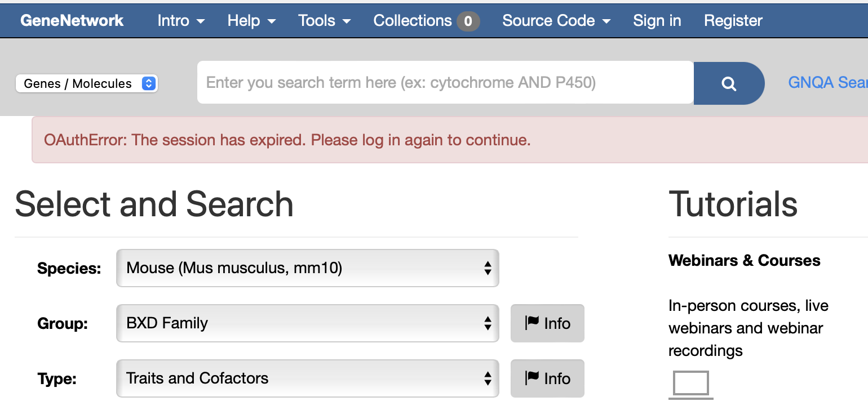This screenshot has width=868, height=410.
Task: Open Collections in the navigation bar
Action: coord(413,21)
